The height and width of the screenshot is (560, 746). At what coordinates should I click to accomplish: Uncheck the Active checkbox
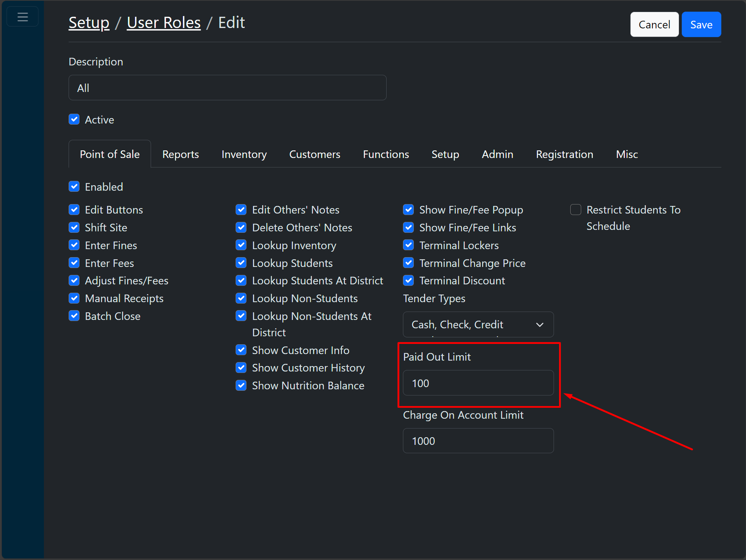pyautogui.click(x=74, y=119)
